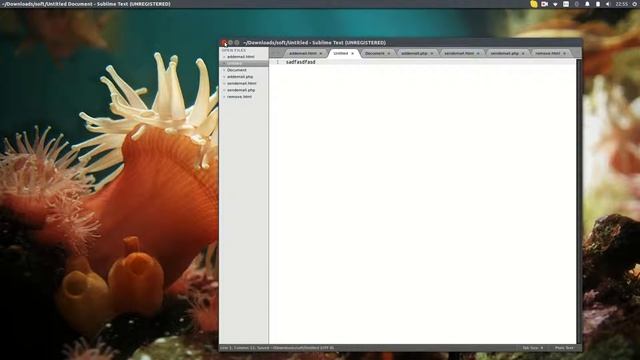The width and height of the screenshot is (640, 360).
Task: Close the Sublime Text window with red button
Action: pyautogui.click(x=224, y=42)
